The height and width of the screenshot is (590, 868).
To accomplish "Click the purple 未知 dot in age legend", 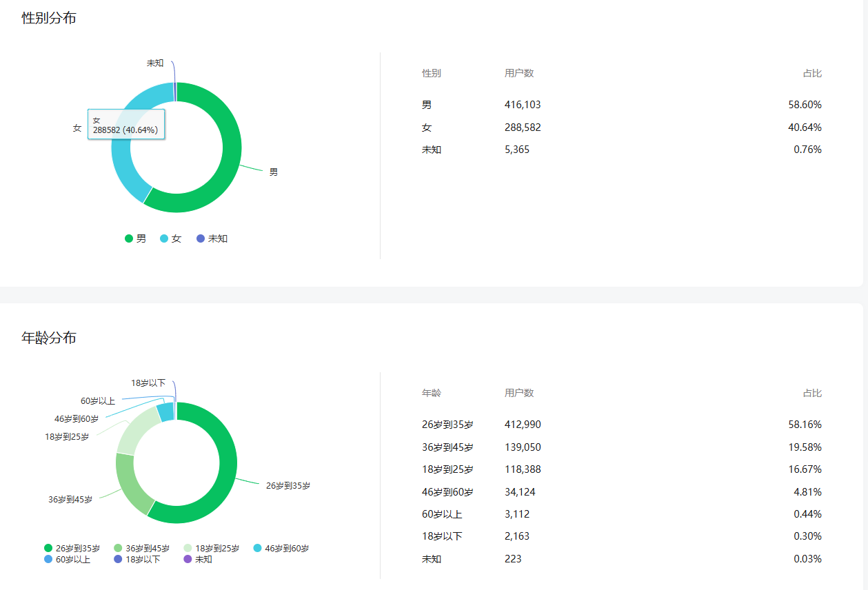I will tap(188, 560).
